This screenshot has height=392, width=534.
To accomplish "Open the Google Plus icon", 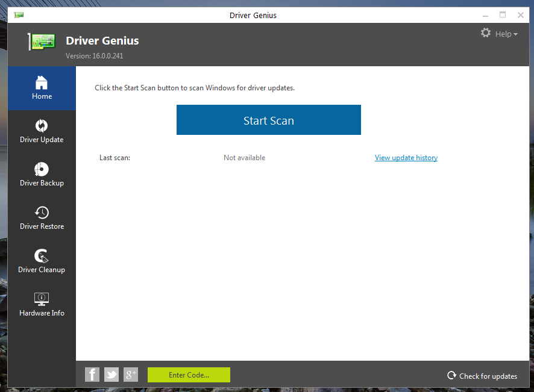I will coord(131,375).
